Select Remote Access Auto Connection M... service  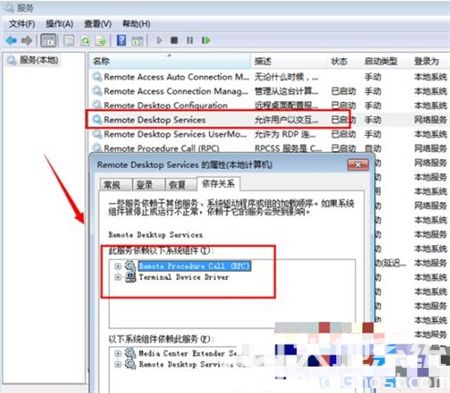coord(177,77)
